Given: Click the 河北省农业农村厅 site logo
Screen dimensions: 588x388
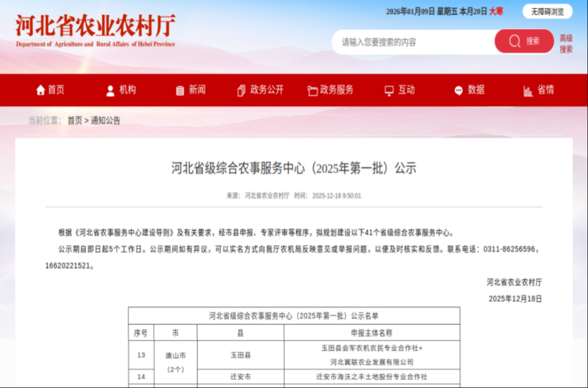Looking at the screenshot, I should pos(95,30).
